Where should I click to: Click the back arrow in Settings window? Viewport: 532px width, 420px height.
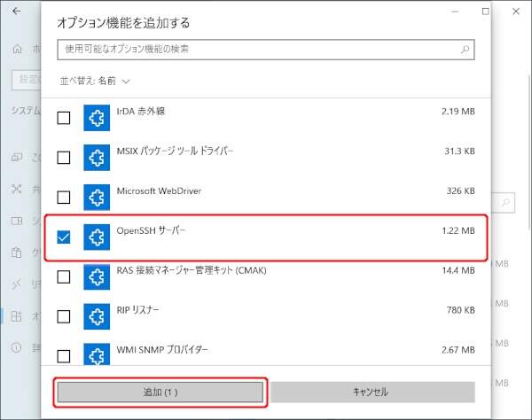pos(16,12)
